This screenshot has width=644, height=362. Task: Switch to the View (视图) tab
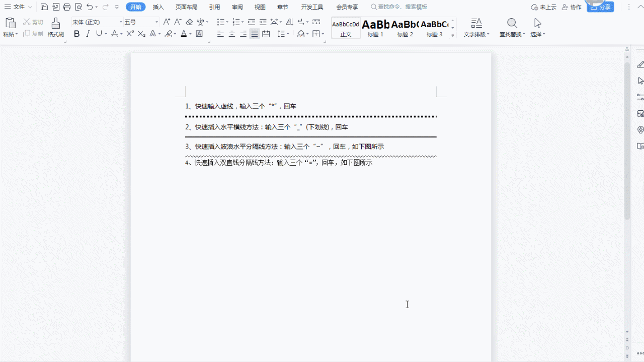coord(260,7)
